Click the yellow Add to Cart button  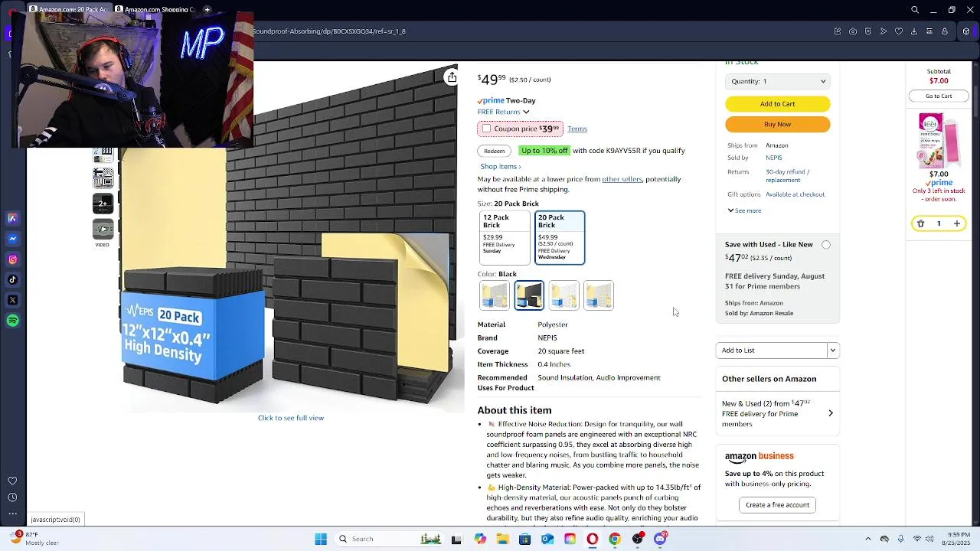[777, 104]
